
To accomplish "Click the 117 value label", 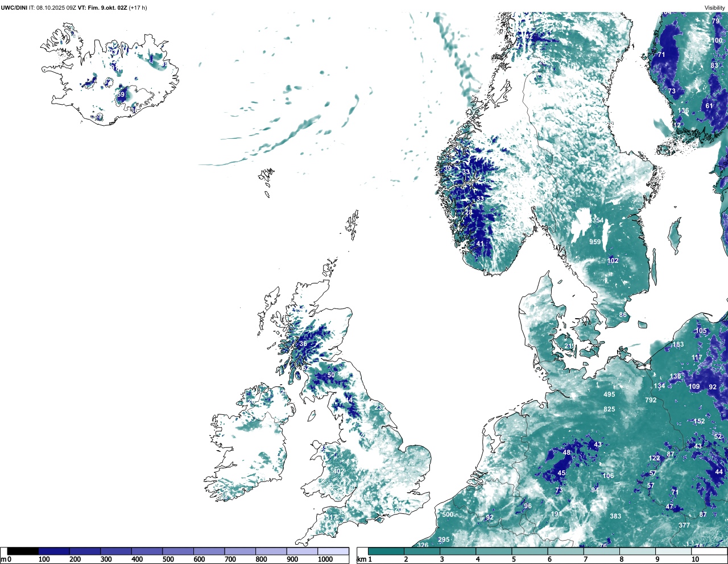I will (697, 357).
